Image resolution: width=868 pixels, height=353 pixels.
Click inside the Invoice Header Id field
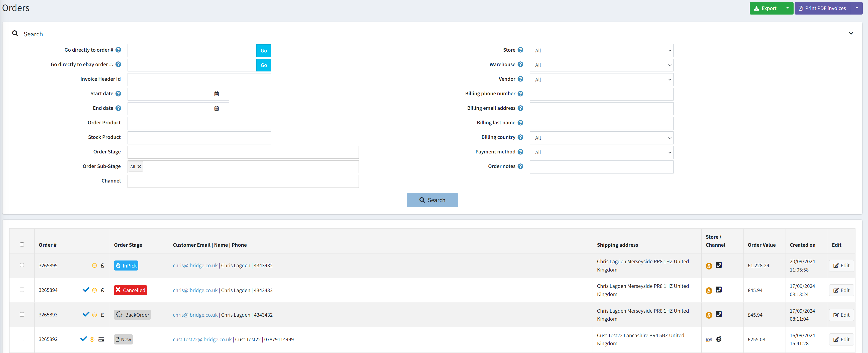[x=199, y=79]
